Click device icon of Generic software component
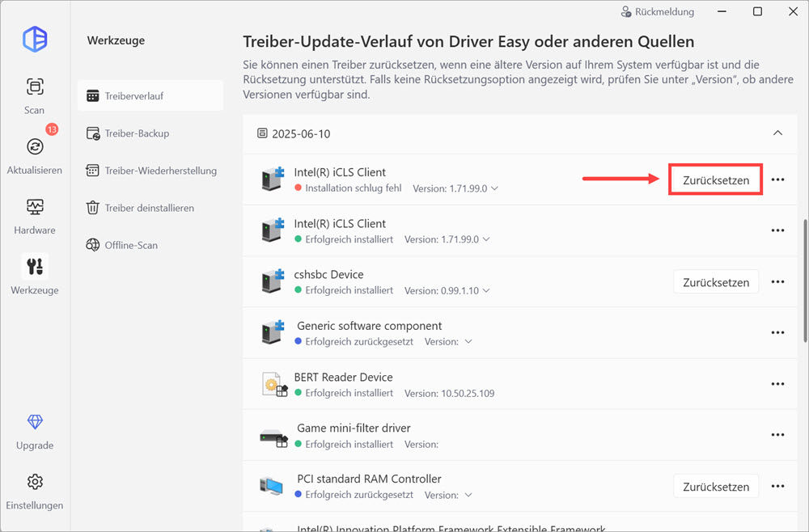The width and height of the screenshot is (809, 532). point(273,332)
